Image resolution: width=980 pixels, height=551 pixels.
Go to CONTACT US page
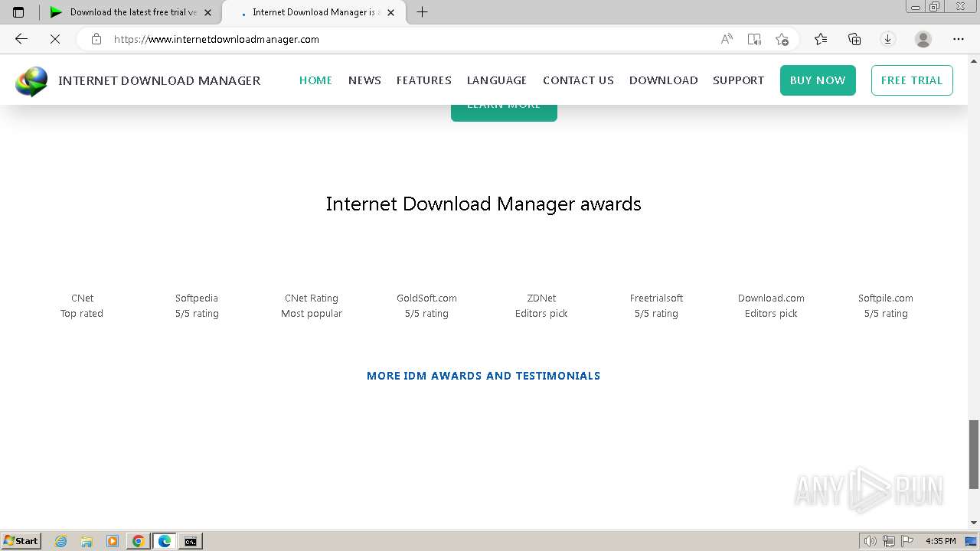(x=578, y=80)
